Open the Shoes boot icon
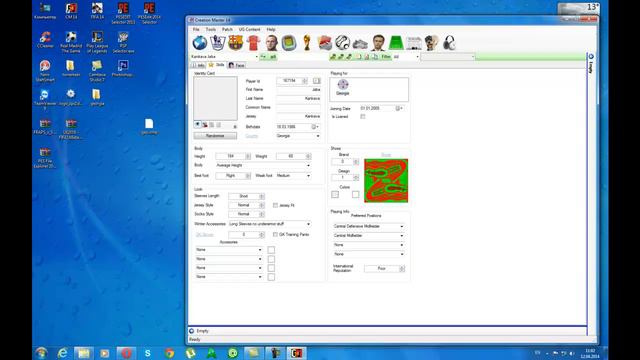The image size is (640, 360). tap(360, 43)
